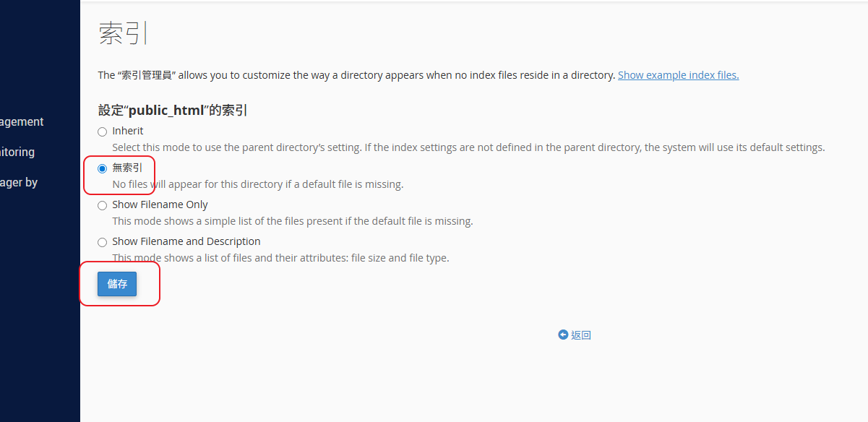Click the Inherit label text
Image resolution: width=868 pixels, height=422 pixels.
click(x=128, y=131)
